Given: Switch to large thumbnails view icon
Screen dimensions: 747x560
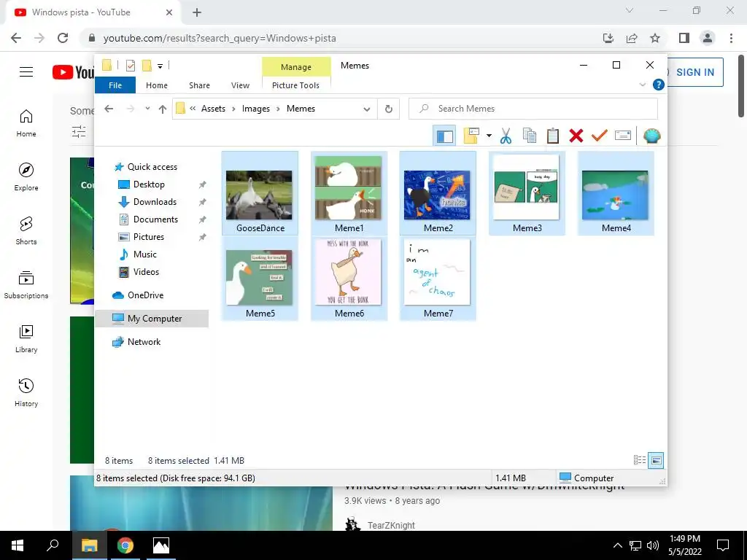Looking at the screenshot, I should pos(656,460).
